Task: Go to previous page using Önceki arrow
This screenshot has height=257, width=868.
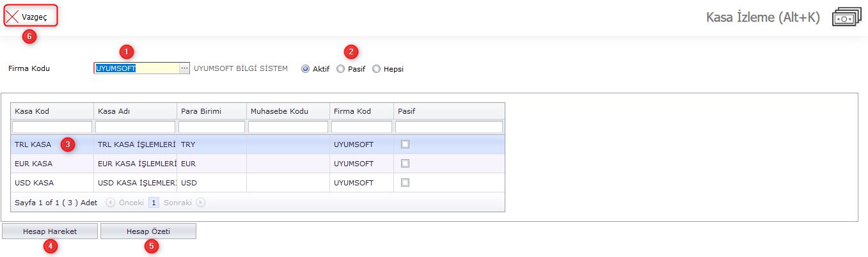Action: click(110, 203)
